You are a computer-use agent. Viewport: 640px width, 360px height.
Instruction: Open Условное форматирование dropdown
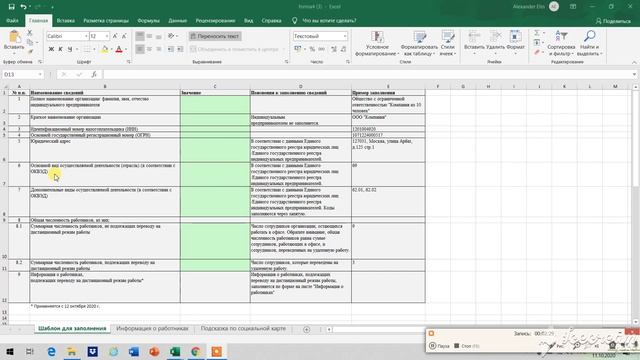coord(377,43)
